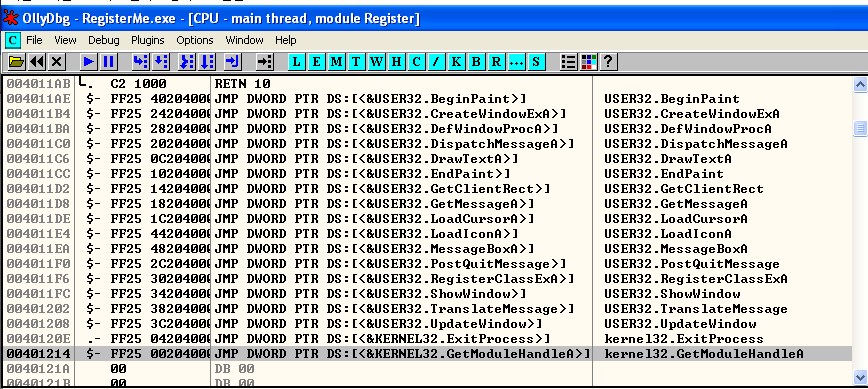Select the JMP to USER32.DefWindowProcA row
The image size is (868, 389).
[x=427, y=129]
